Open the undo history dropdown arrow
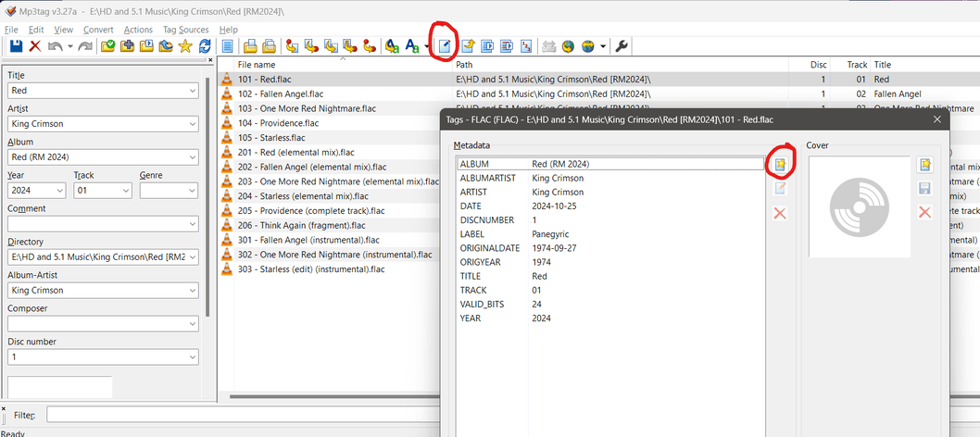The height and width of the screenshot is (437, 980). [70, 46]
